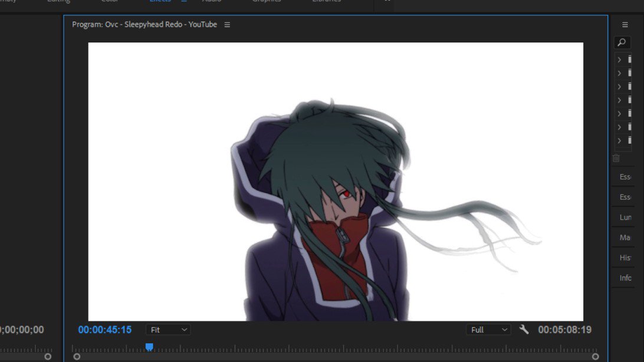
Task: Click the blue 00:00:45:15 playhead timecode
Action: [105, 330]
